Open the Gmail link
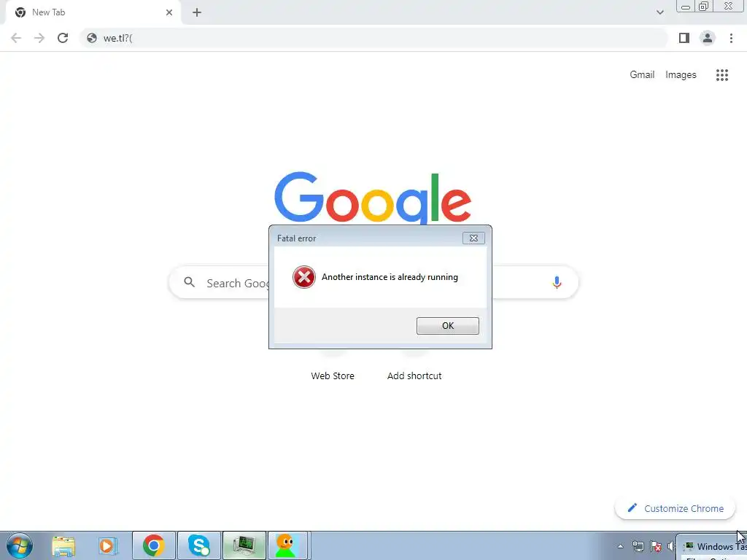Viewport: 747px width, 560px height. (642, 75)
